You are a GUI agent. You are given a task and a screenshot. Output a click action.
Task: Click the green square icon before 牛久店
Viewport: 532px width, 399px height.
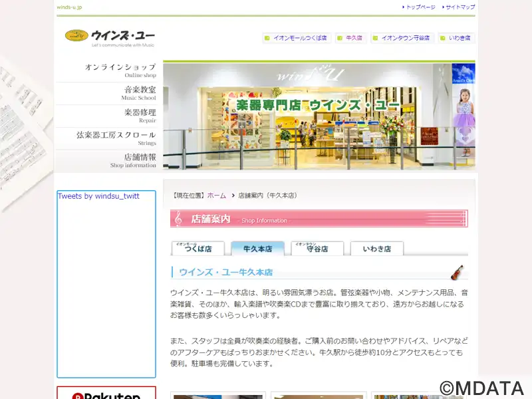click(x=339, y=38)
